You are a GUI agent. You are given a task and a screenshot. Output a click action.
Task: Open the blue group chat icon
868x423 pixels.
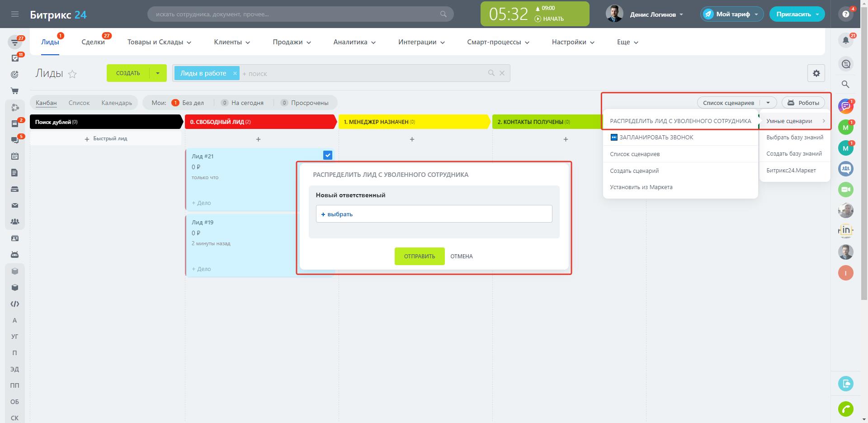tap(845, 169)
